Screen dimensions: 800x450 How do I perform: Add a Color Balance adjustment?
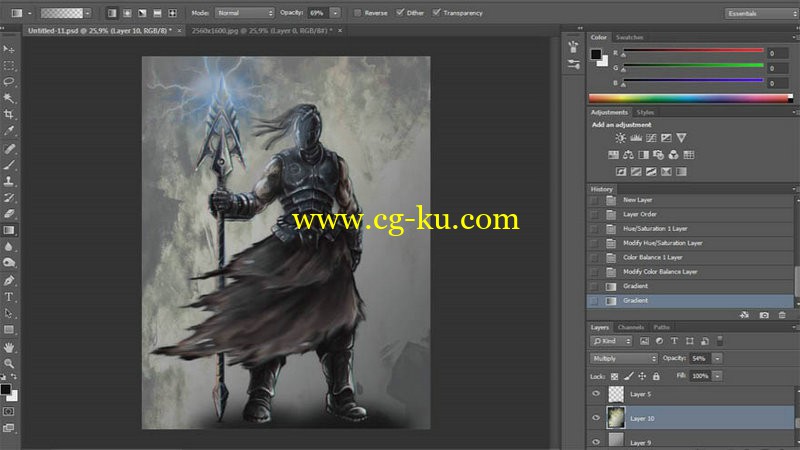(628, 155)
